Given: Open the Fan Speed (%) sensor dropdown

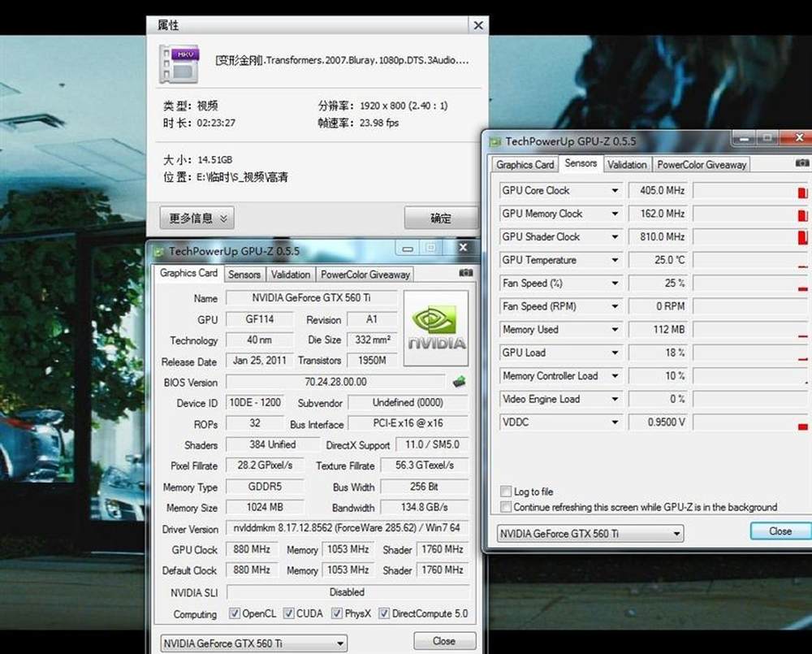Looking at the screenshot, I should 615,283.
